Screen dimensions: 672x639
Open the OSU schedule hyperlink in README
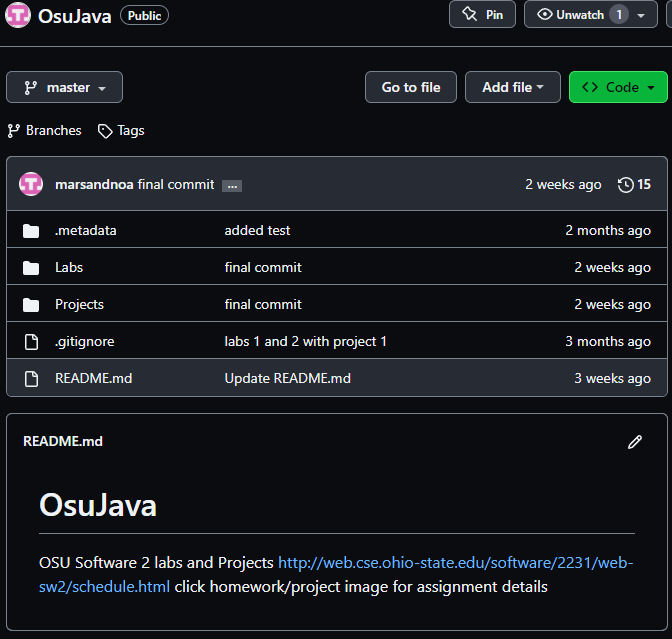click(x=455, y=563)
